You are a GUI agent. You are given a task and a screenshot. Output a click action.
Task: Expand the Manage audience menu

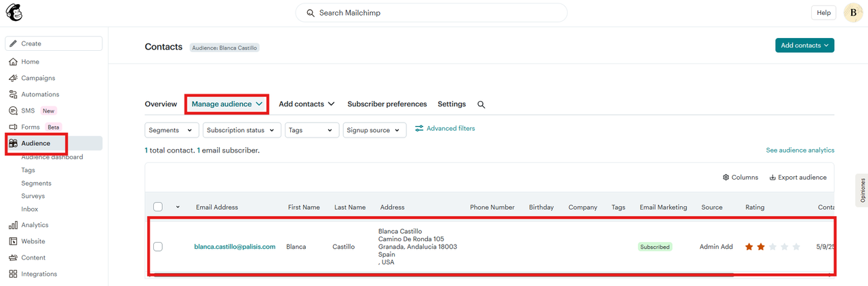227,104
